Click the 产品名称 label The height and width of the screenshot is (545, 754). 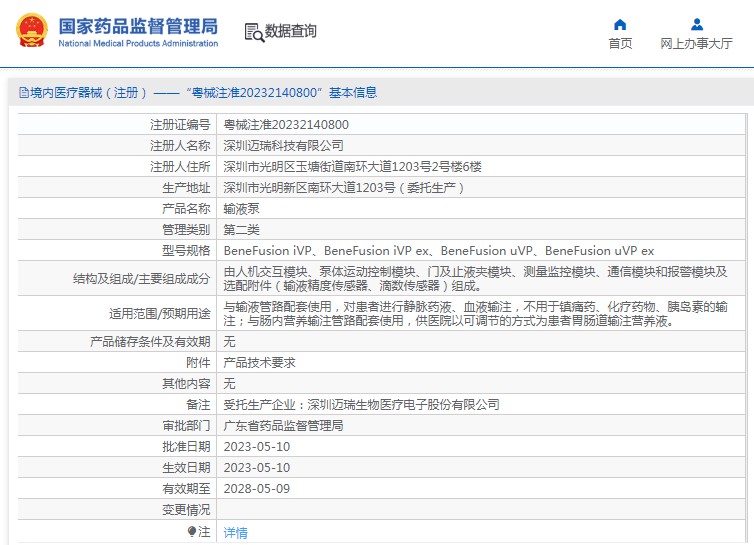tap(186, 208)
